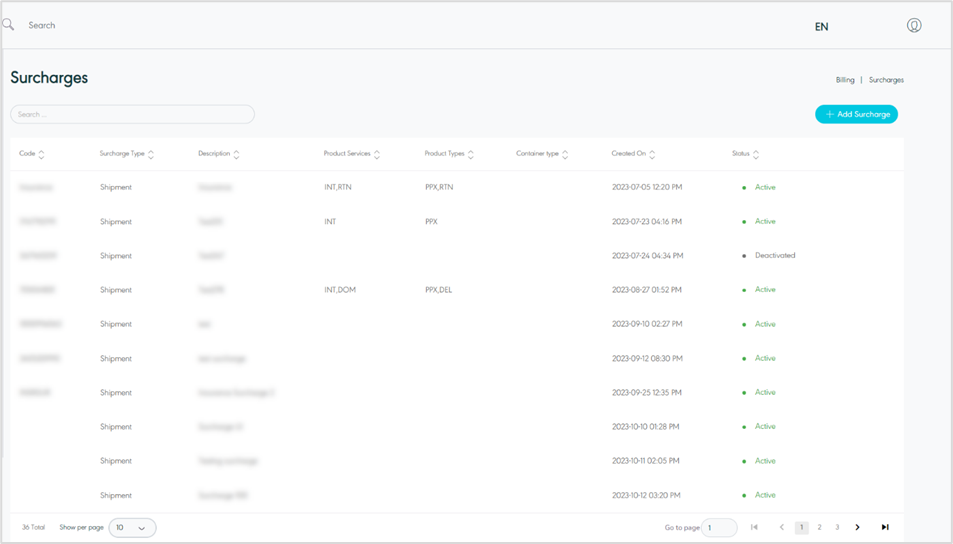Screen dimensions: 953x544
Task: Sort by Product Types column
Action: [x=471, y=154]
